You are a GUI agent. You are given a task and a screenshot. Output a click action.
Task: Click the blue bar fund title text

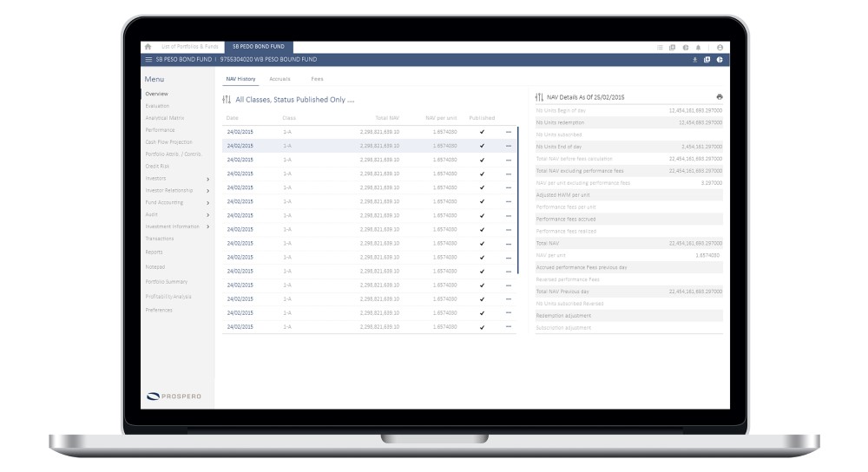click(x=236, y=59)
